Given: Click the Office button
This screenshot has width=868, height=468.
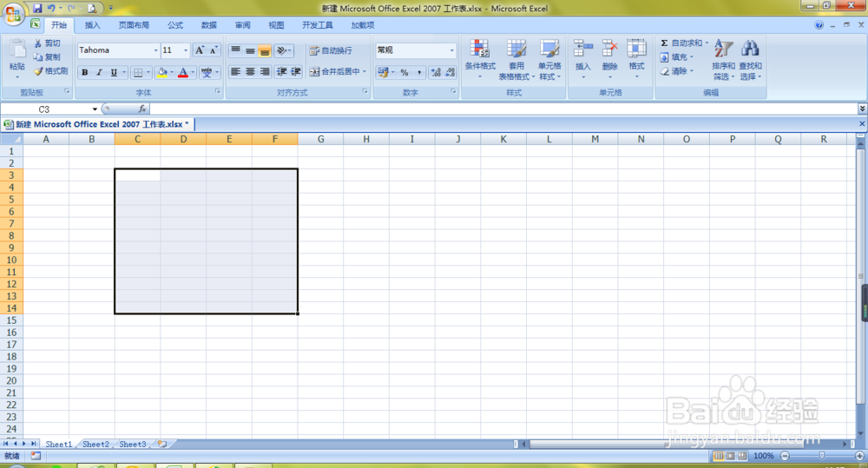Looking at the screenshot, I should coord(13,13).
